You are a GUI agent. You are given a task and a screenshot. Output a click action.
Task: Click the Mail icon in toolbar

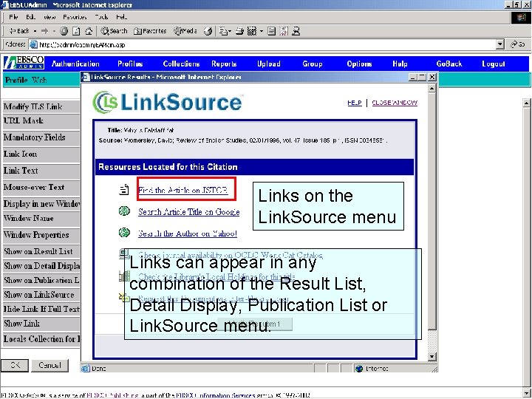click(225, 31)
